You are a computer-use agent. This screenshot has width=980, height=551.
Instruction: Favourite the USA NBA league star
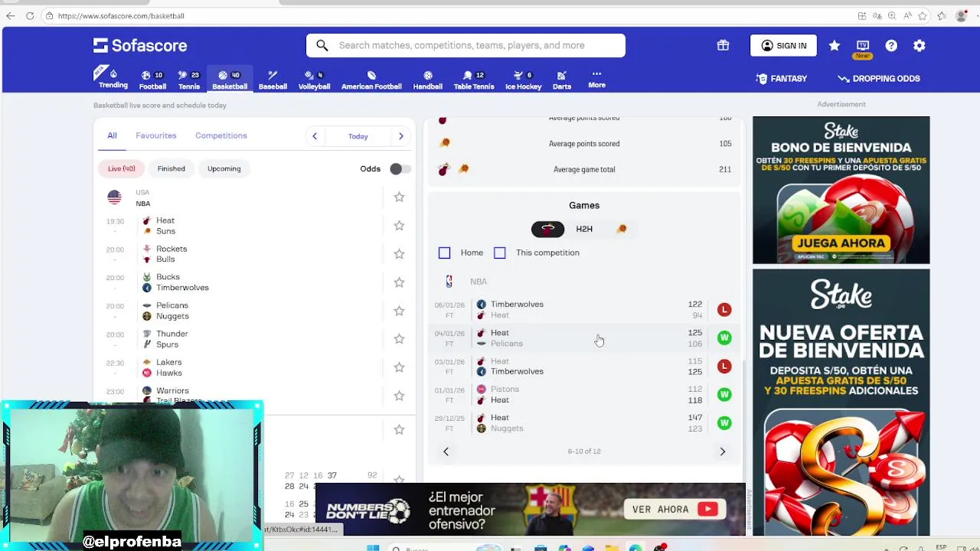(x=399, y=197)
